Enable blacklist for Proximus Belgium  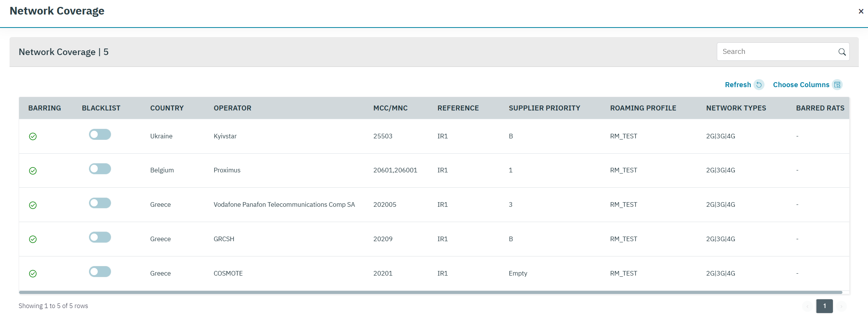pyautogui.click(x=100, y=169)
